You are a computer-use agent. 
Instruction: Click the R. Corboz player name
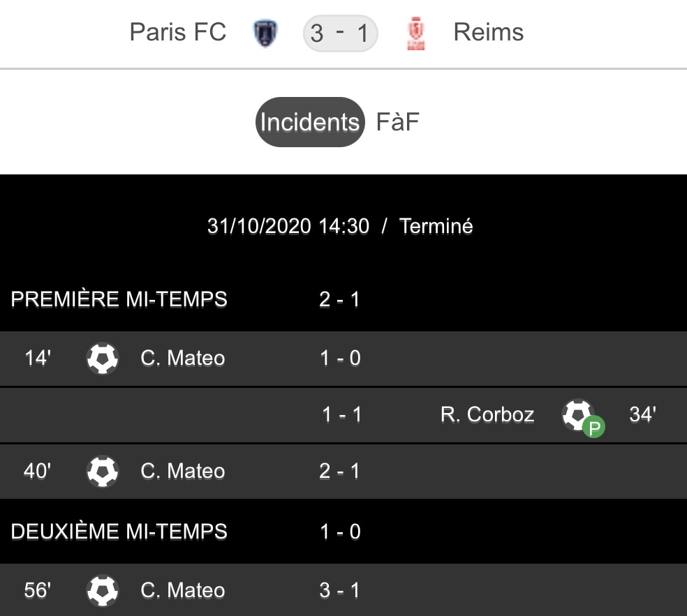[487, 415]
